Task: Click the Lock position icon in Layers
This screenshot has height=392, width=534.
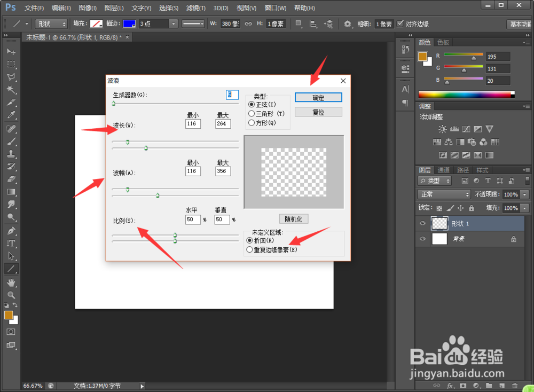Action: [460, 208]
